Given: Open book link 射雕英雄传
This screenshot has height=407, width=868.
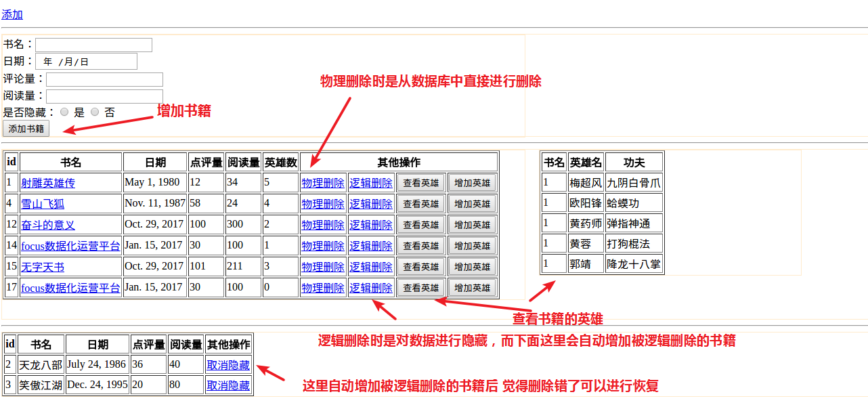Looking at the screenshot, I should point(48,183).
